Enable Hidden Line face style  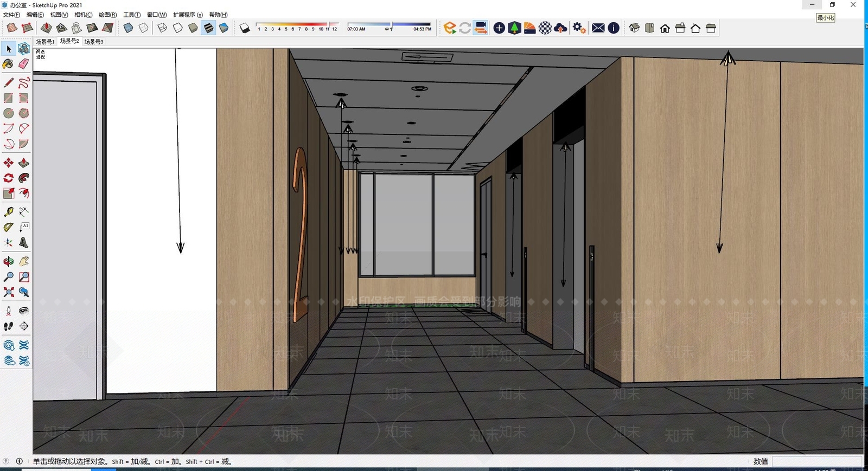(x=178, y=28)
